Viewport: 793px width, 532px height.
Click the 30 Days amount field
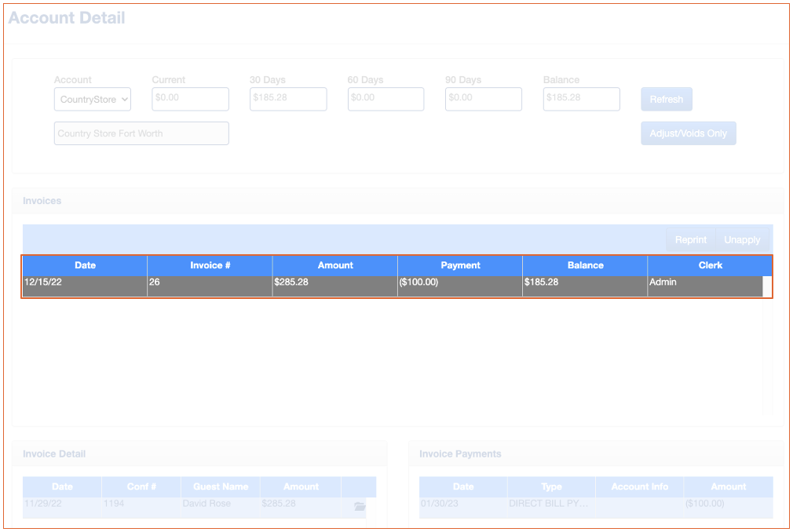coord(288,99)
